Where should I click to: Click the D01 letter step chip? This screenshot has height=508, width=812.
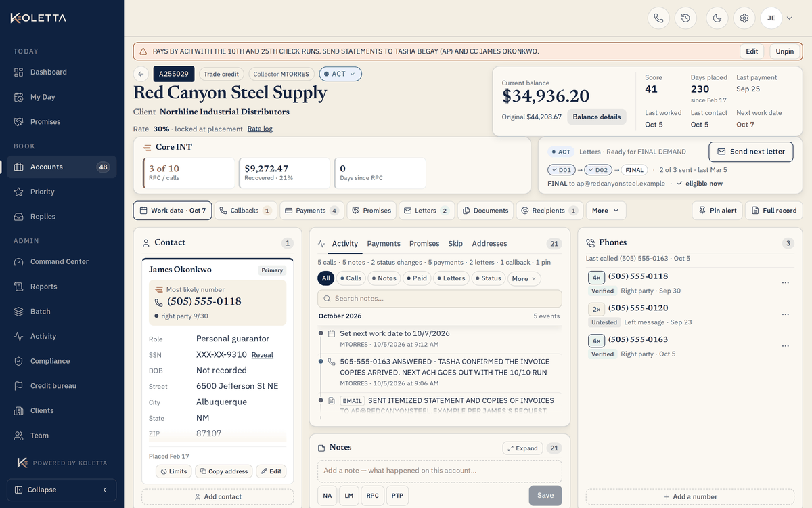561,170
